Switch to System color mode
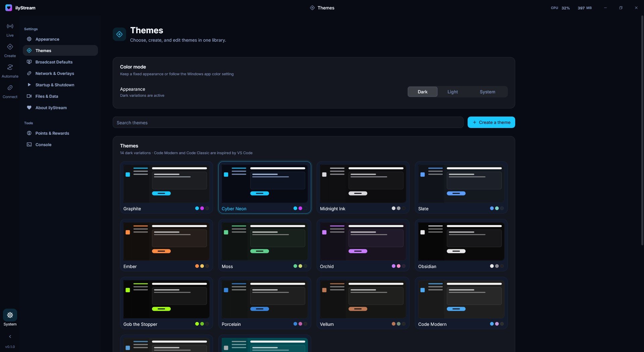The height and width of the screenshot is (352, 644). 487,92
